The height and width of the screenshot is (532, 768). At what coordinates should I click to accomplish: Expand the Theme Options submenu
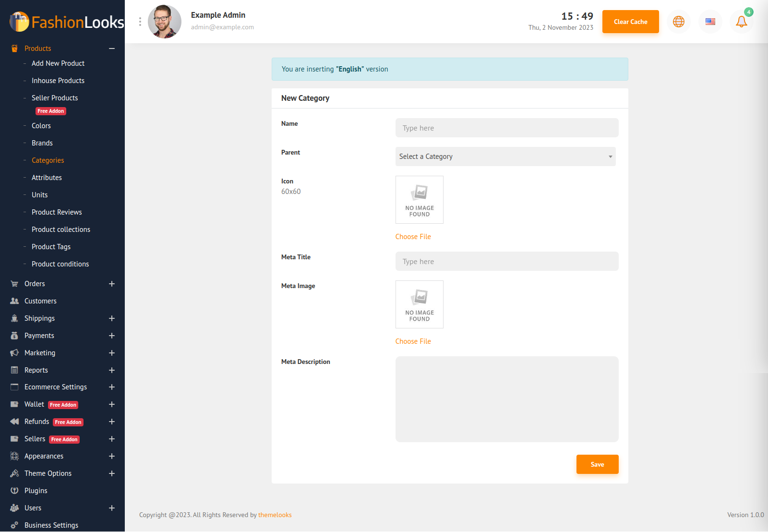[112, 473]
